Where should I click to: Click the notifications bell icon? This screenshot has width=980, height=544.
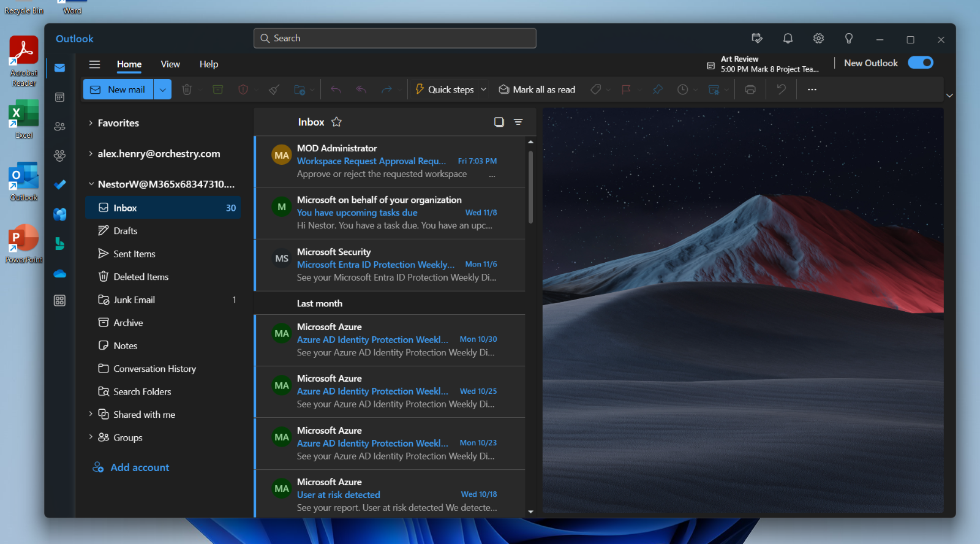coord(788,39)
